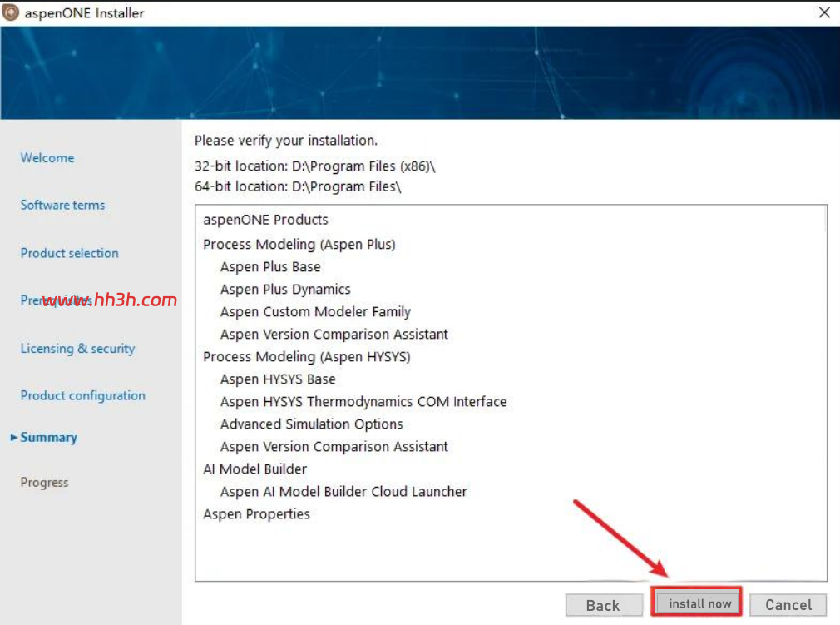
Task: Close the aspenONE Installer window
Action: [x=824, y=12]
